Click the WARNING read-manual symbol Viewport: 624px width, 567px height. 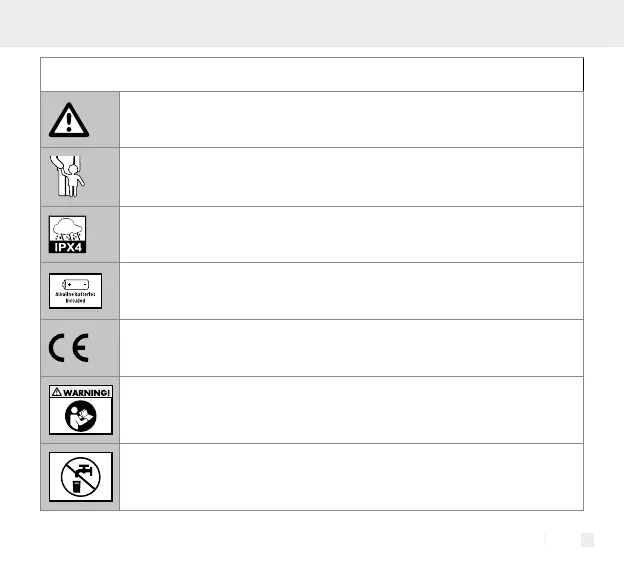click(80, 409)
